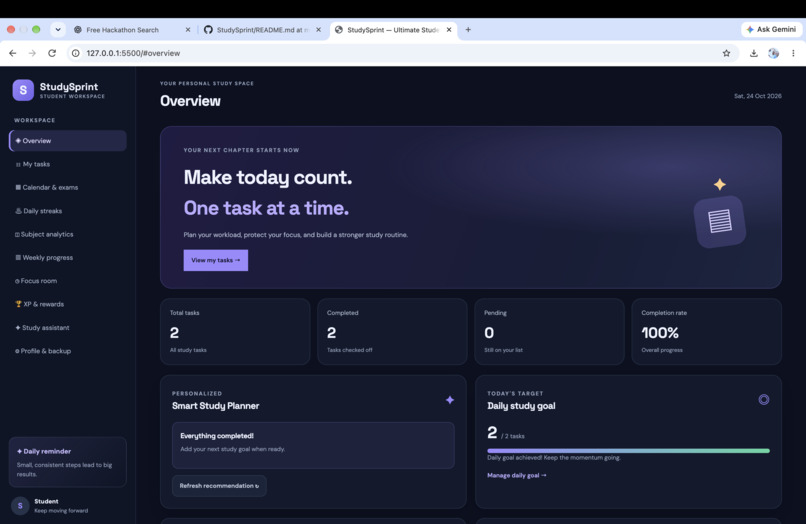Open a new browser tab
Screen dimensions: 806x524
tap(468, 30)
